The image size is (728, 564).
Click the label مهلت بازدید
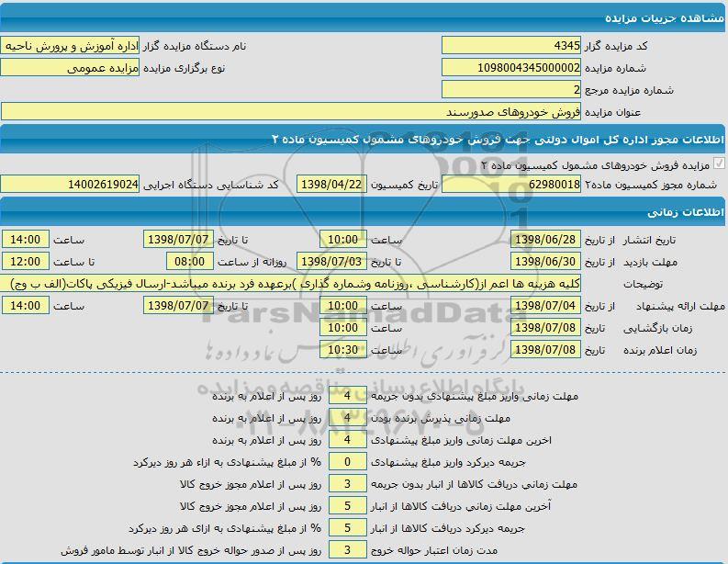[650, 262]
